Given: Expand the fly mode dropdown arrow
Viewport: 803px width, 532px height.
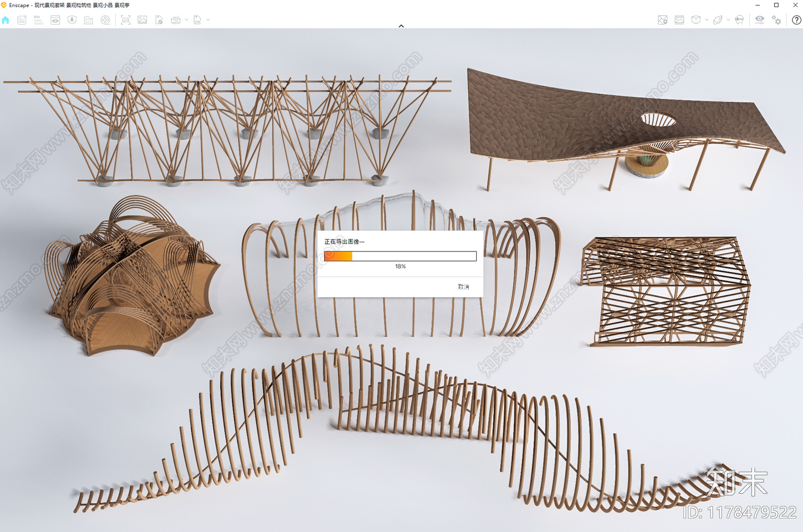Looking at the screenshot, I should click(x=728, y=20).
